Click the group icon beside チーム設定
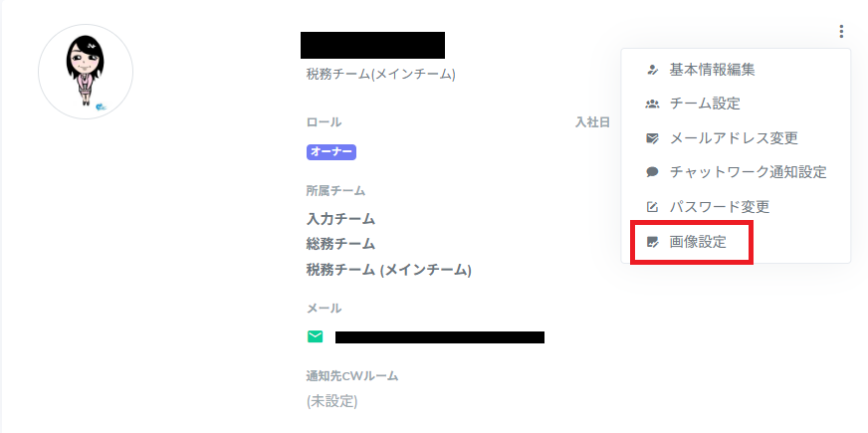Image resolution: width=868 pixels, height=433 pixels. tap(652, 104)
